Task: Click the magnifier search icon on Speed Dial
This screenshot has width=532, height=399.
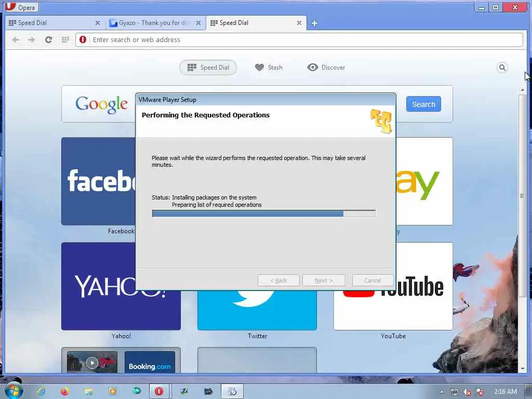Action: (502, 68)
